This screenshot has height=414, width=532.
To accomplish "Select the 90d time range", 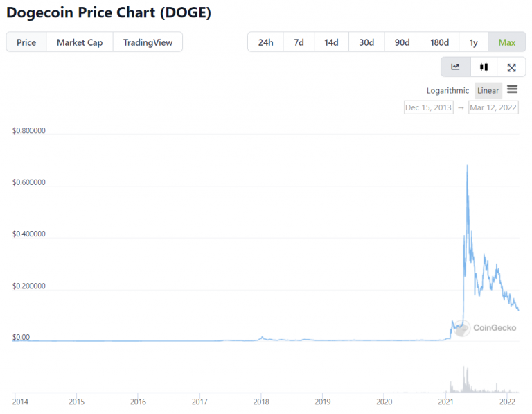I will (x=402, y=42).
